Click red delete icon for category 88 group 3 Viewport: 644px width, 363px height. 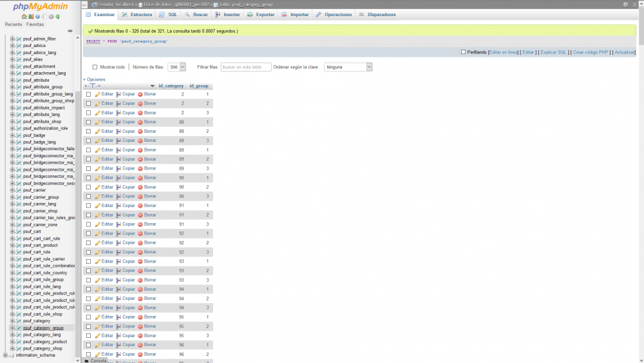coord(140,141)
